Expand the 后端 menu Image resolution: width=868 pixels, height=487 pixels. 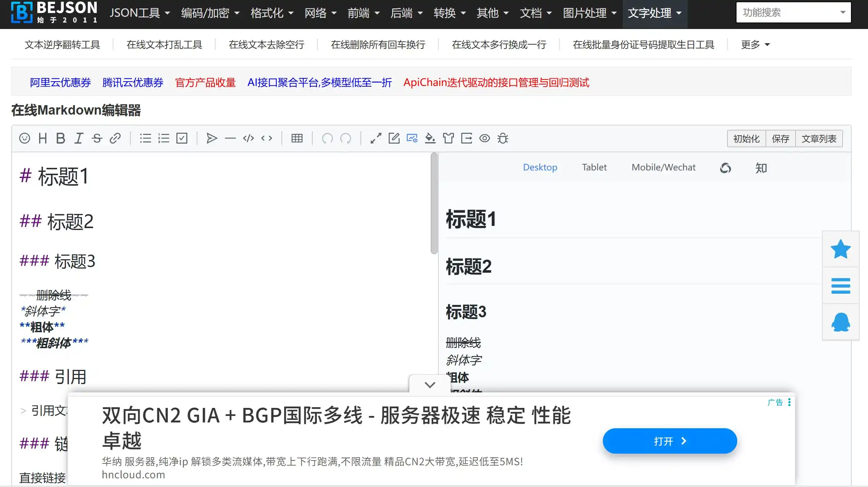tap(407, 13)
